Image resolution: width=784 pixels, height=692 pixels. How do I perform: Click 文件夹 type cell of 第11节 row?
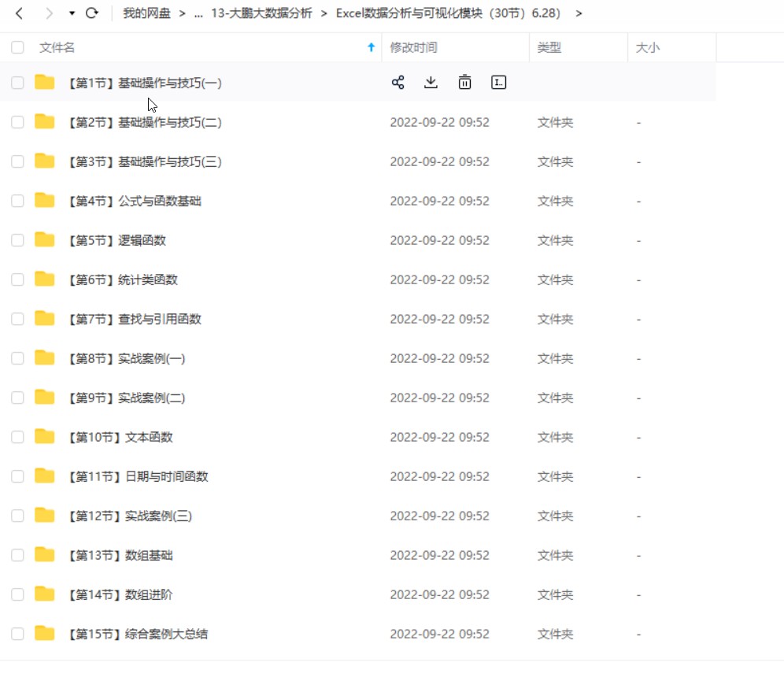(x=555, y=476)
